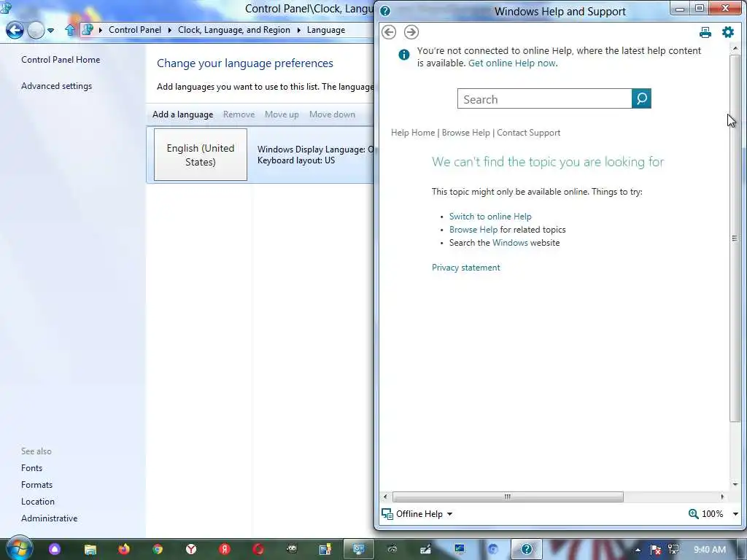Viewport: 747px width, 560px height.
Task: Open the Privacy statement link
Action: click(466, 268)
